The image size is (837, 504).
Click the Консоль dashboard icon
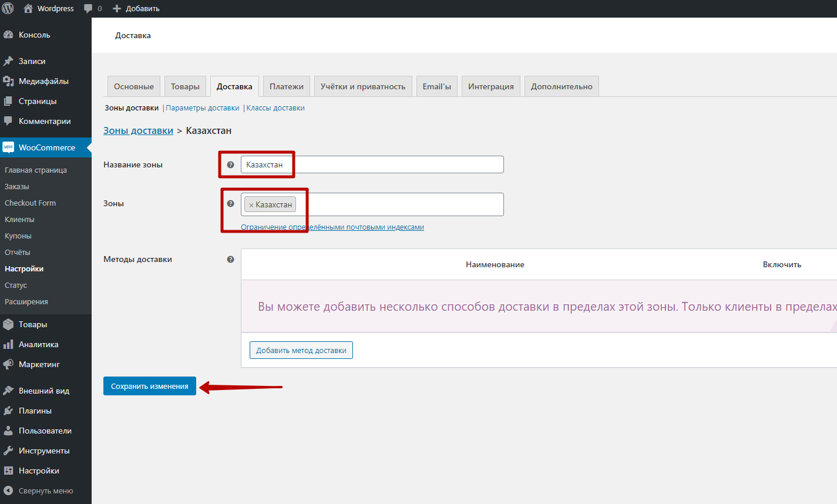pyautogui.click(x=8, y=35)
